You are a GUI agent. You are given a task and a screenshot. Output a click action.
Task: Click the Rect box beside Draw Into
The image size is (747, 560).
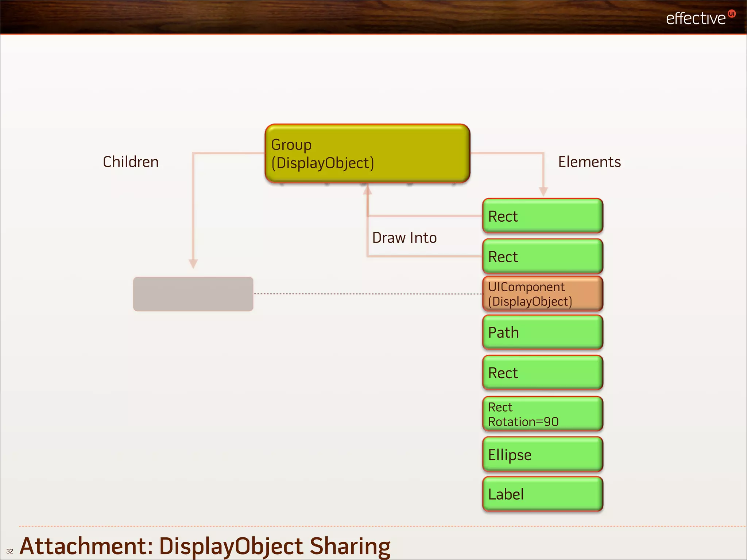(x=542, y=256)
